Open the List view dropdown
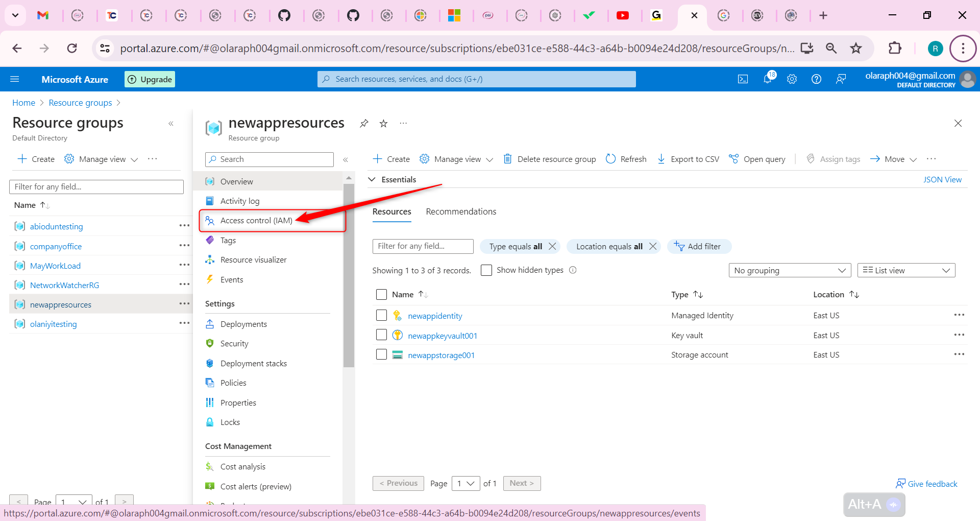The image size is (980, 521). 906,270
